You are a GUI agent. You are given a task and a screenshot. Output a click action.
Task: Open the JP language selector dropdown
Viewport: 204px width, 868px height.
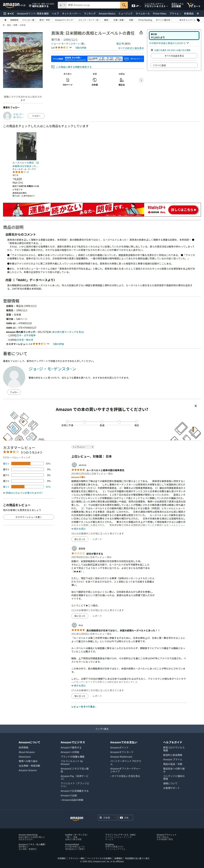pyautogui.click(x=136, y=6)
